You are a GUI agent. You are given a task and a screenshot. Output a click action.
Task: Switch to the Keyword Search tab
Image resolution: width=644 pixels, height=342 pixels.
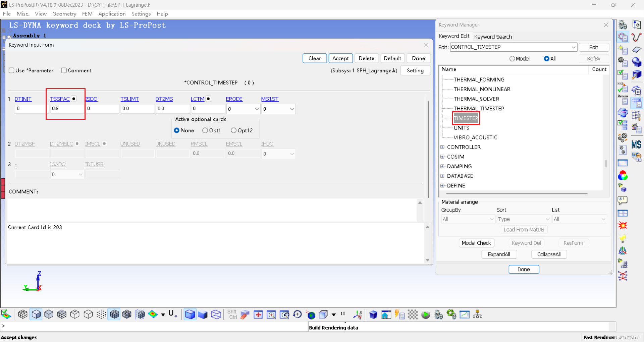tap(493, 37)
